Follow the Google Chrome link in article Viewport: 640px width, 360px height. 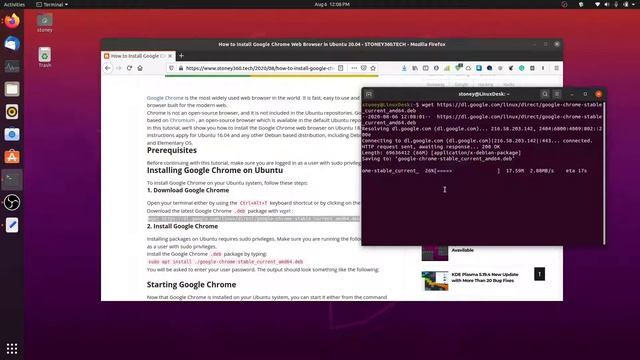pos(165,98)
